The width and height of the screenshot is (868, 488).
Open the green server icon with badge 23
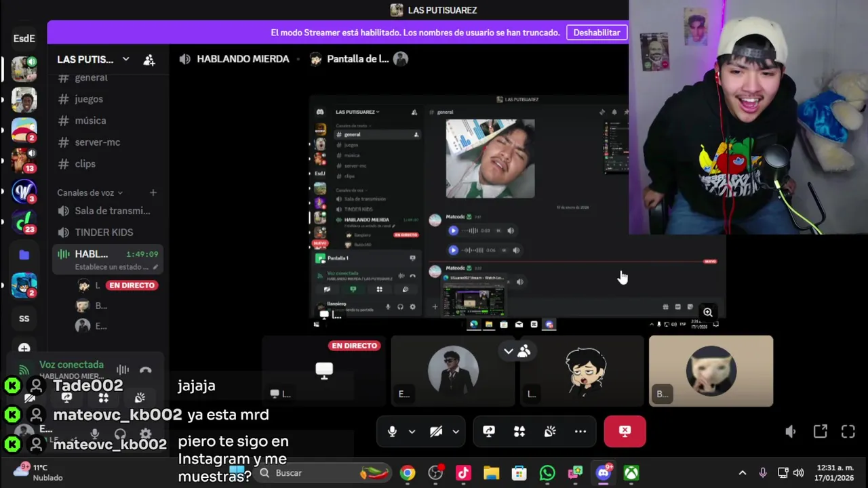tap(24, 222)
